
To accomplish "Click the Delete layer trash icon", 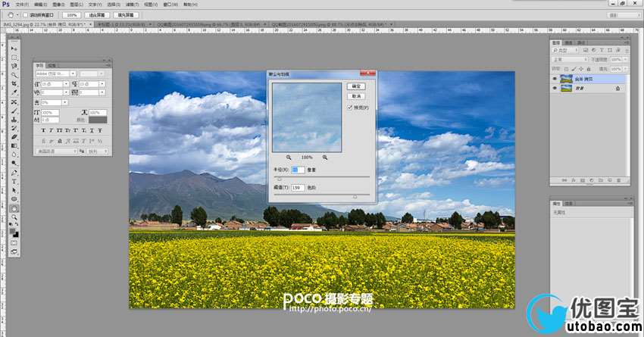I will 618,180.
